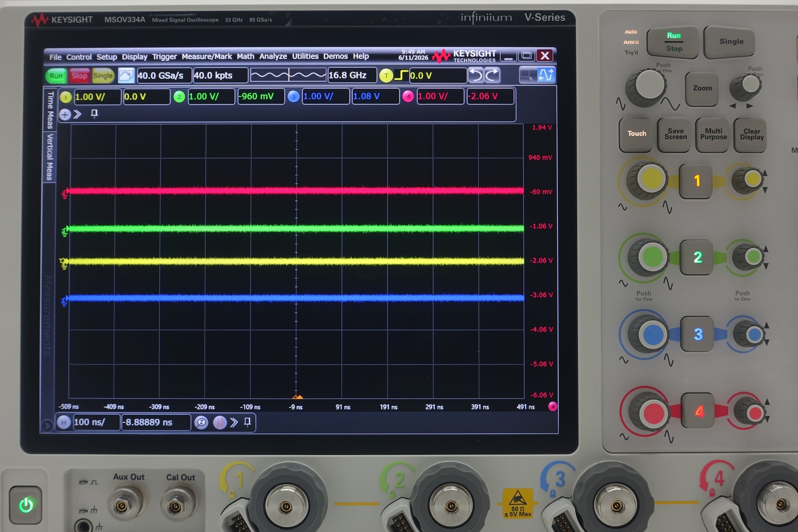Open the File menu
The image size is (798, 532).
tap(55, 57)
